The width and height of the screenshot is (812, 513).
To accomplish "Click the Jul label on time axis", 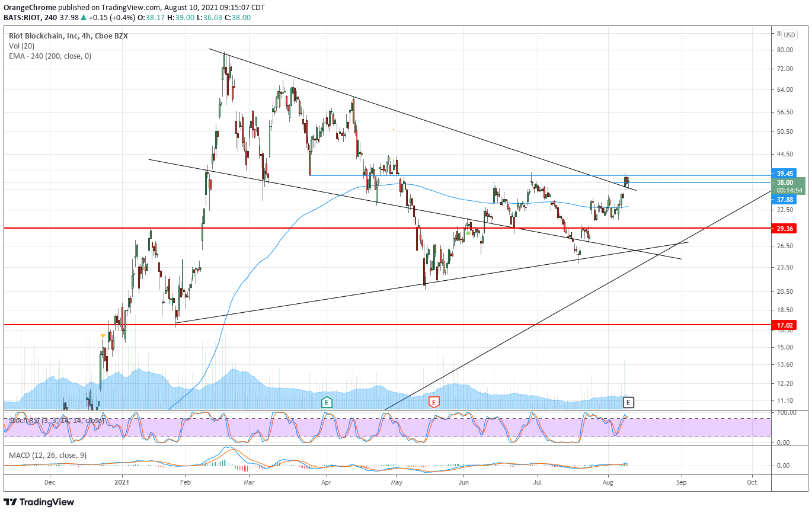I will point(538,483).
